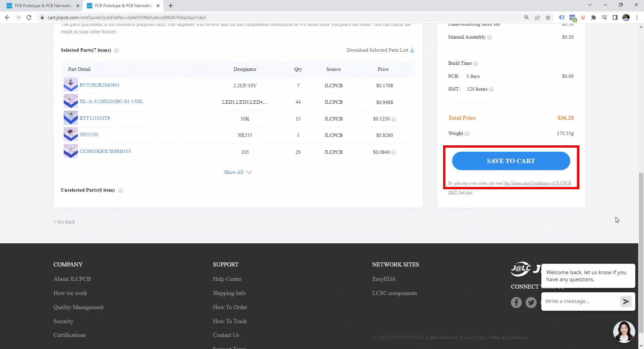Open CC0805KRX7R9BB103 part link
The image size is (644, 349).
tap(105, 151)
